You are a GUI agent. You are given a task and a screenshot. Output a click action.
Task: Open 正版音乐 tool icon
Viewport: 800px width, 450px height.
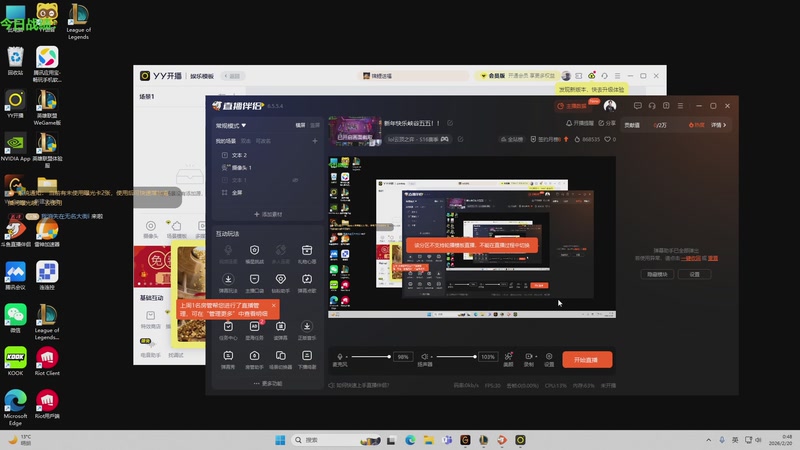coord(307,327)
